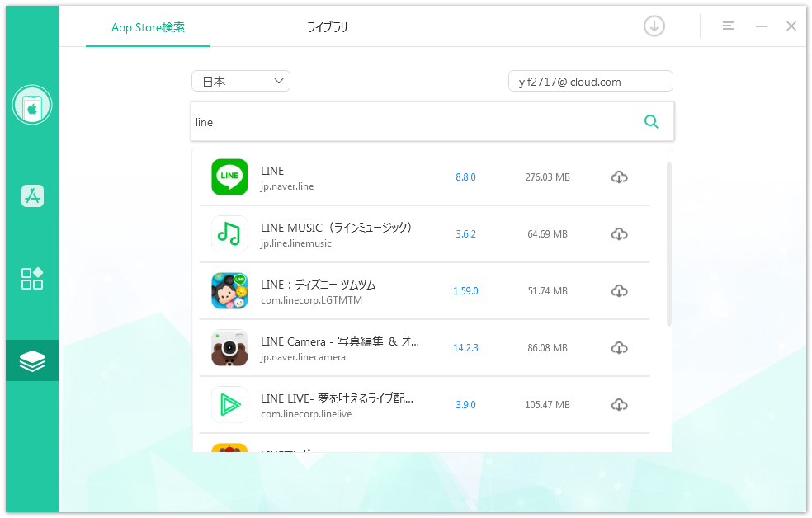Viewport: 812px width, 518px height.
Task: Click the 276.03 MB size value
Action: 547,177
